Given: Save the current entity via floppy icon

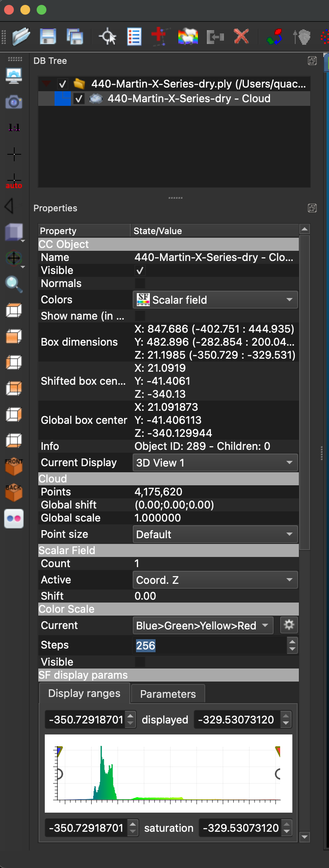Looking at the screenshot, I should point(48,37).
